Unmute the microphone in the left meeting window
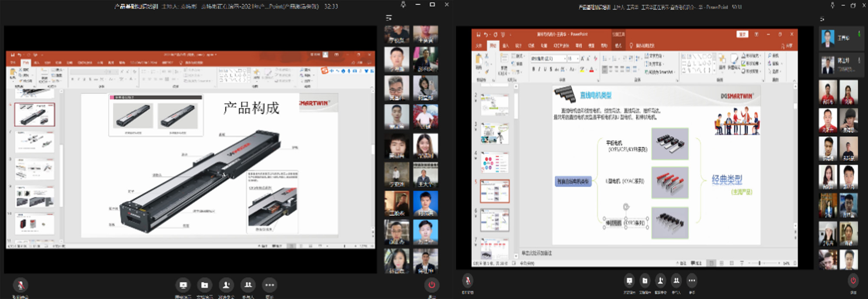Image resolution: width=868 pixels, height=299 pixels. click(20, 285)
